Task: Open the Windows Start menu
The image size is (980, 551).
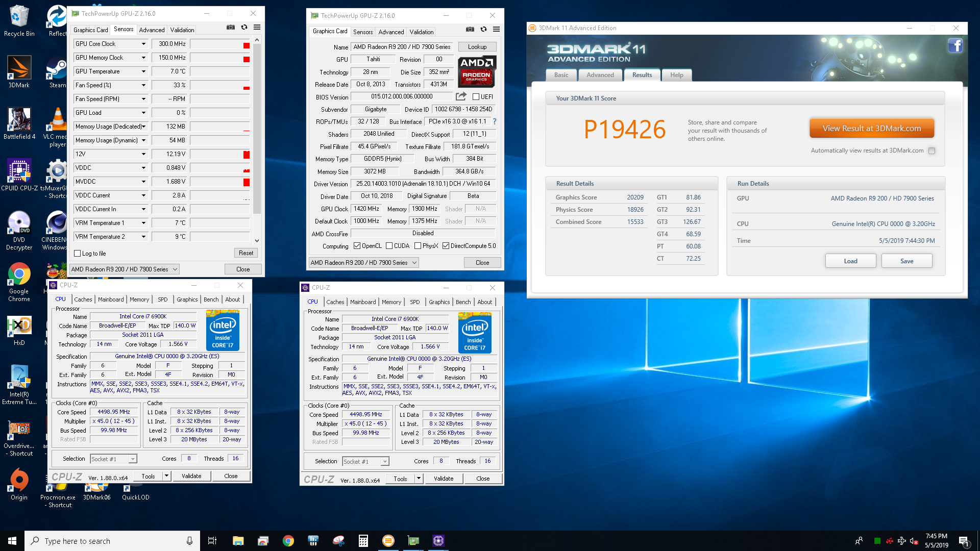Action: (x=12, y=541)
